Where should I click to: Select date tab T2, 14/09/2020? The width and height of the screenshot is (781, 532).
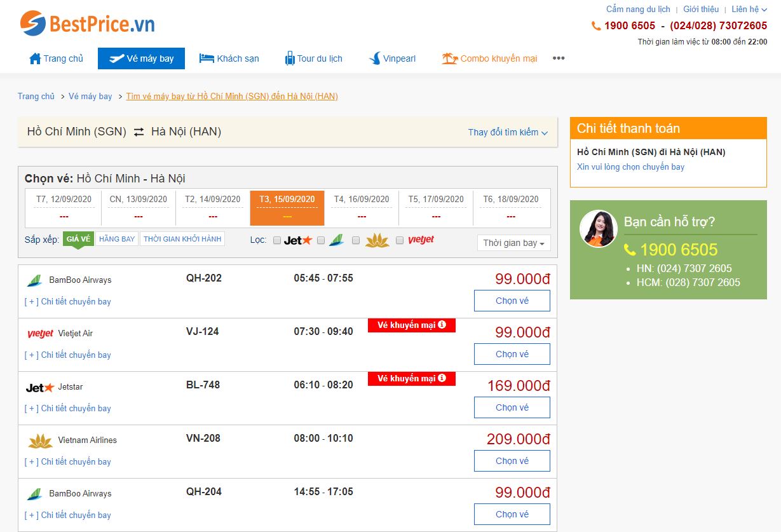(x=213, y=207)
